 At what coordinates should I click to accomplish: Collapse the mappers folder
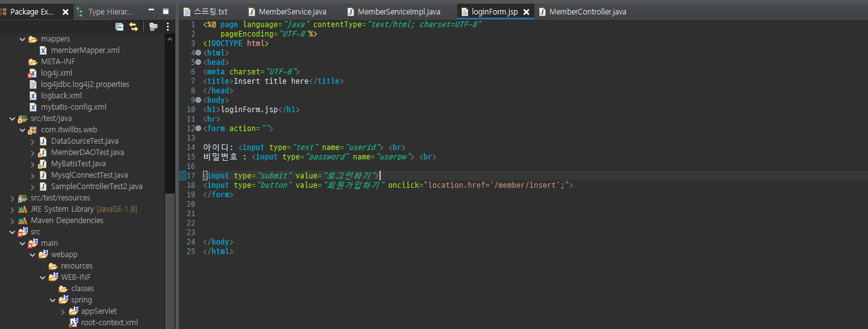point(23,39)
